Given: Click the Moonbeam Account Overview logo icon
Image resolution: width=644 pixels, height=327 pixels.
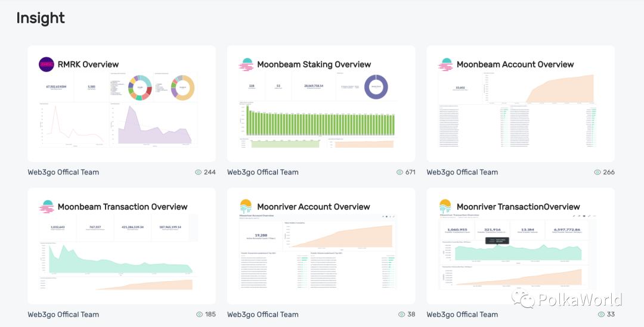Looking at the screenshot, I should pos(445,64).
